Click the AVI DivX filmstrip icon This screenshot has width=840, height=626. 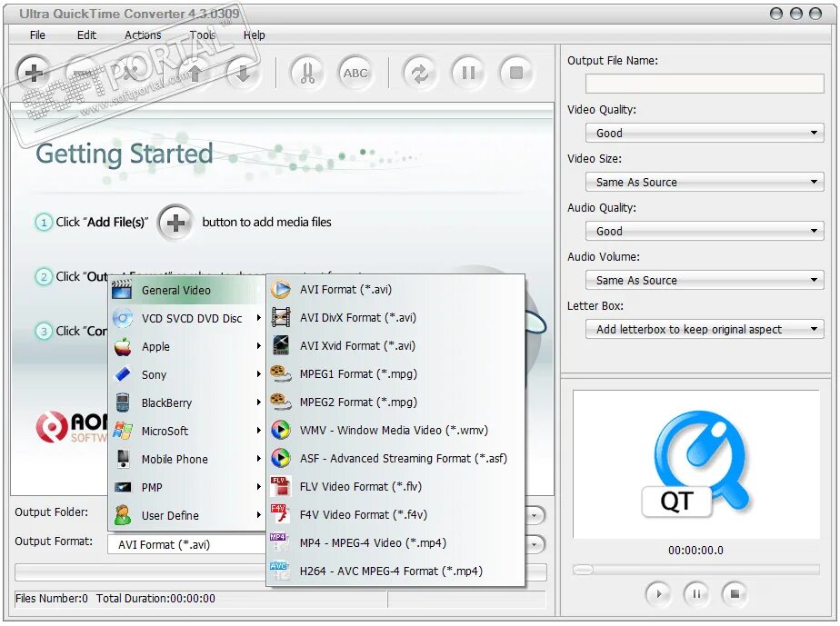click(x=281, y=318)
